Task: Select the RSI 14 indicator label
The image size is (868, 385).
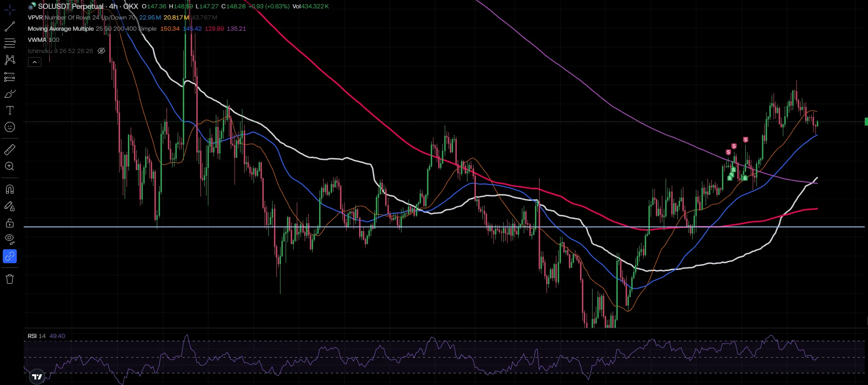Action: (x=37, y=336)
